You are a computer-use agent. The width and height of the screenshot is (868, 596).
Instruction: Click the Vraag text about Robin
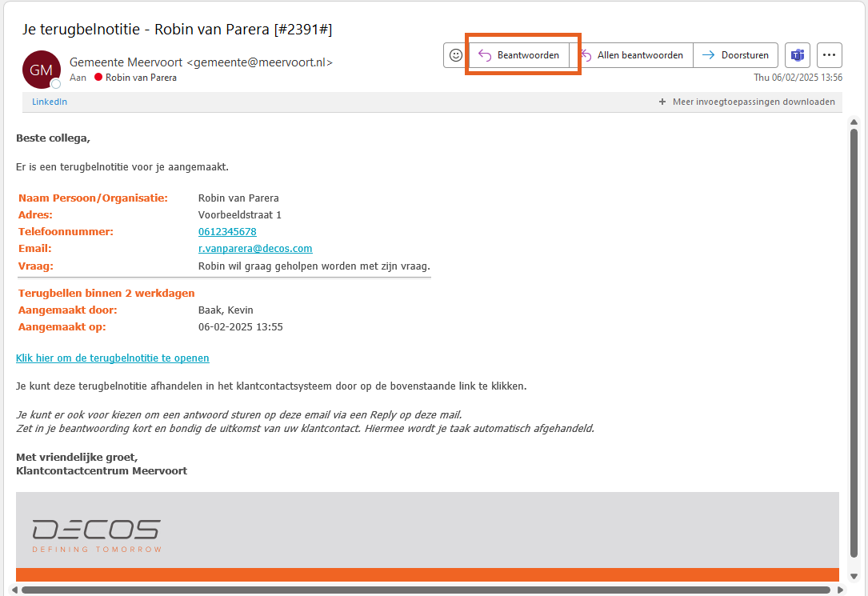coord(314,266)
